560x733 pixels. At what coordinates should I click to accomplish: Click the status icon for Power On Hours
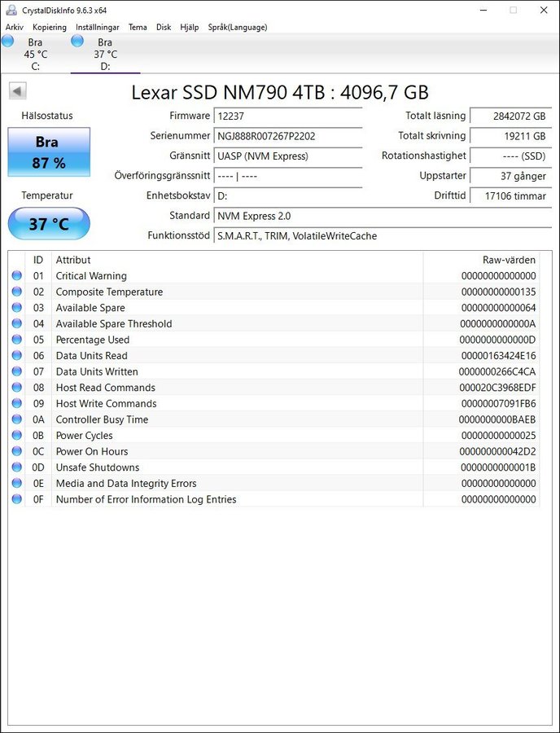pyautogui.click(x=16, y=451)
